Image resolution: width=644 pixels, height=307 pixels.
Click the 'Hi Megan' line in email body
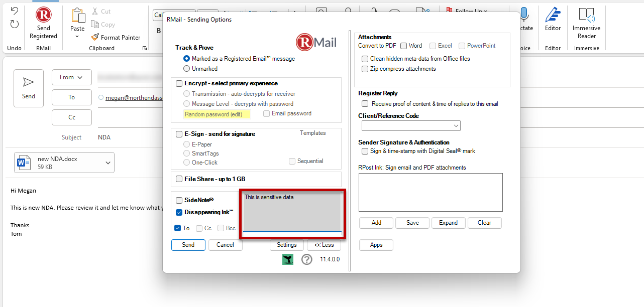(x=24, y=191)
